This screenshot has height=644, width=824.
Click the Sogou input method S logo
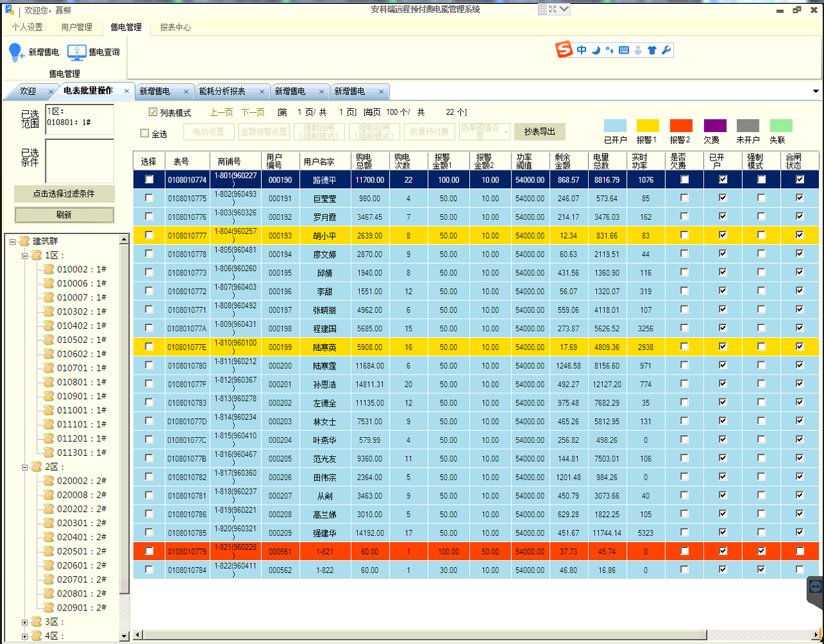click(x=565, y=50)
